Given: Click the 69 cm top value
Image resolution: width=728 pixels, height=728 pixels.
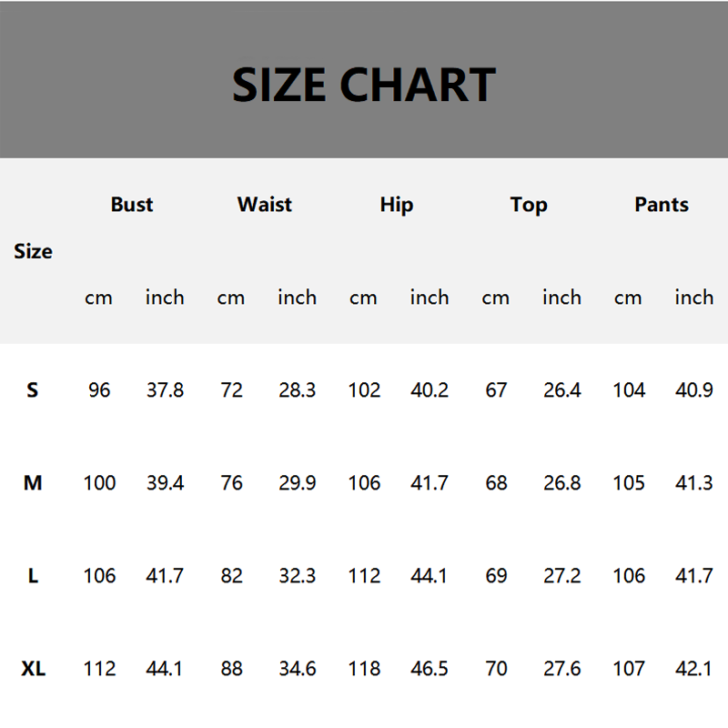Looking at the screenshot, I should point(496,576).
